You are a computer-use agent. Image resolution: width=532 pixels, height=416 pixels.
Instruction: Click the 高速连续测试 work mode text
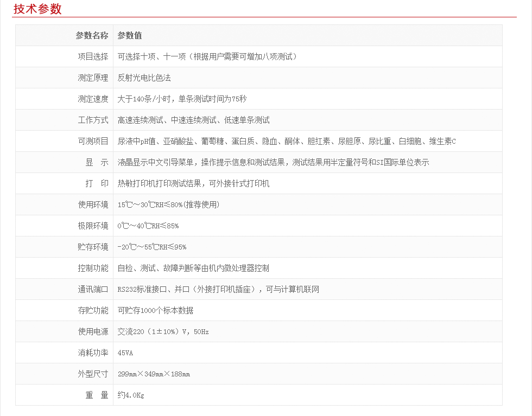tap(141, 120)
